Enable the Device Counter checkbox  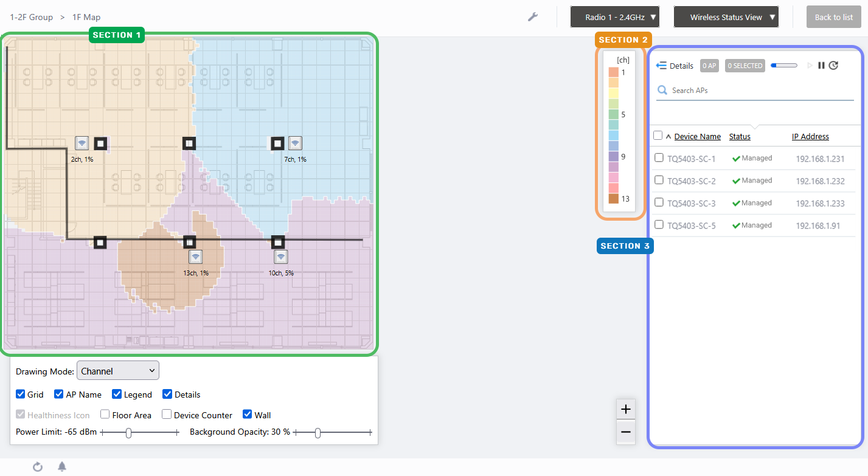tap(166, 415)
